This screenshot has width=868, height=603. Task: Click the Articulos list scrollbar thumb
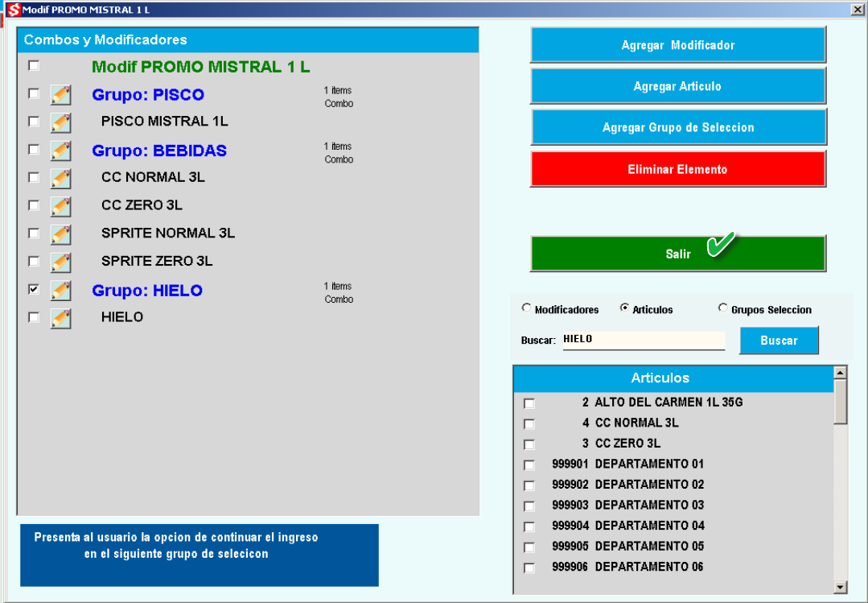coord(841,402)
